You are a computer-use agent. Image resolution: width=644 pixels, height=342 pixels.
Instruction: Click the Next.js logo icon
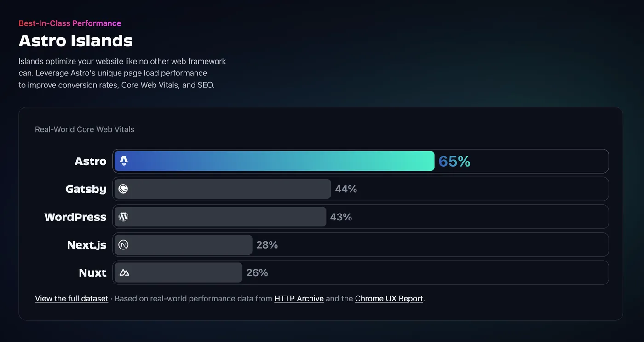(x=123, y=245)
